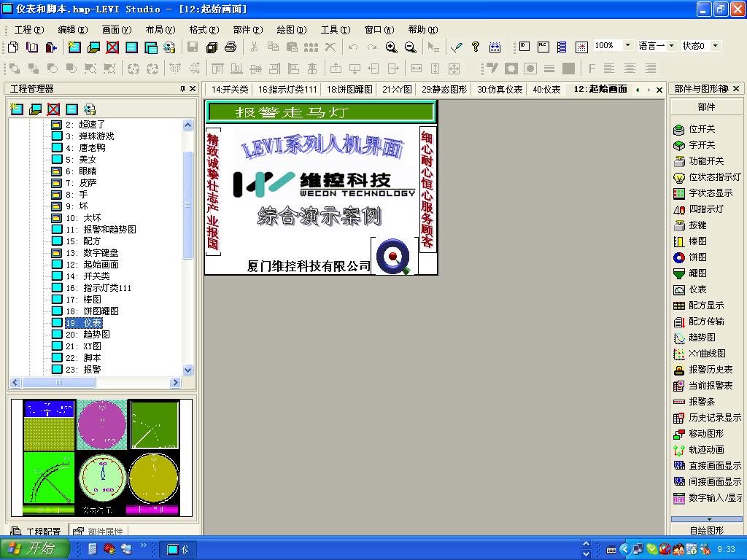Open the zoom 100% dropdown

[x=628, y=46]
